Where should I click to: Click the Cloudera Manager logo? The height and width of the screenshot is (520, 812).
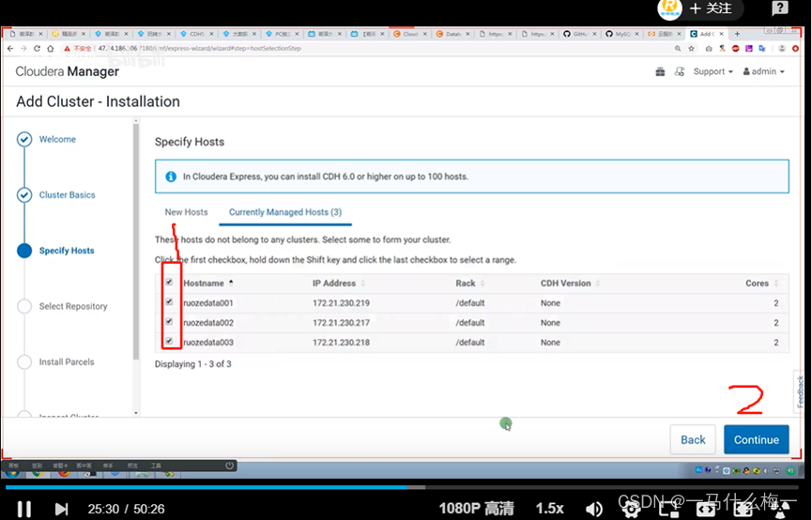[x=68, y=71]
